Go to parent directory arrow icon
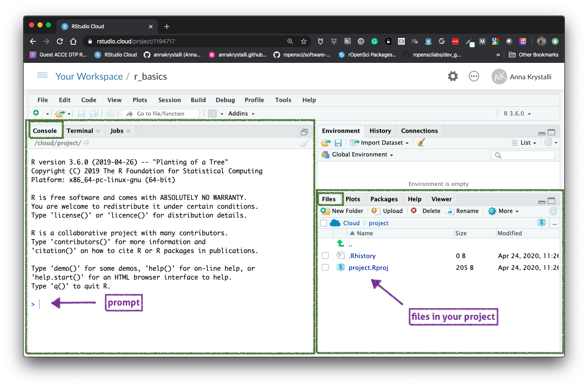Viewport: 588px width, 388px height. (340, 243)
